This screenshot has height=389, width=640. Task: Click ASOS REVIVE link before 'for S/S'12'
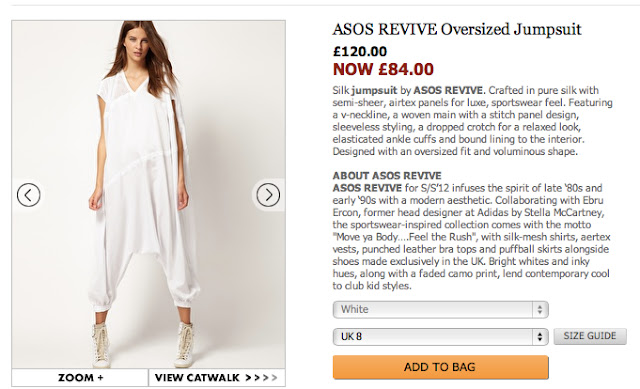367,188
